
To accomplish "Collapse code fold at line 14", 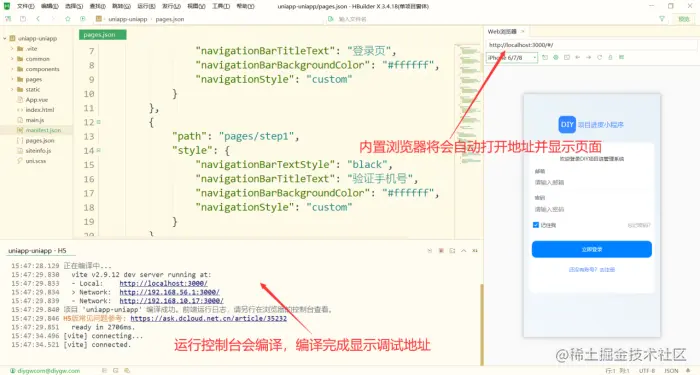I will click(x=99, y=150).
